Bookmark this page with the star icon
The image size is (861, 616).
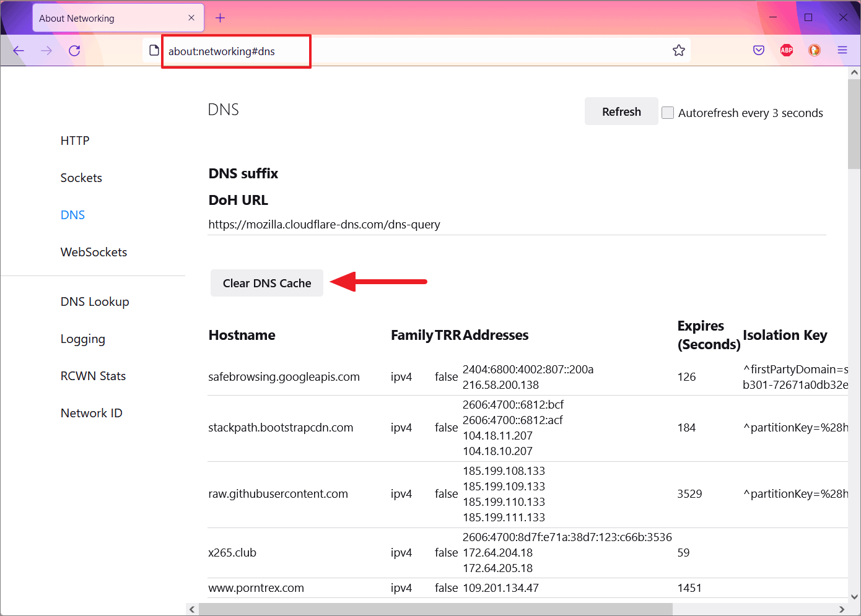(x=679, y=50)
